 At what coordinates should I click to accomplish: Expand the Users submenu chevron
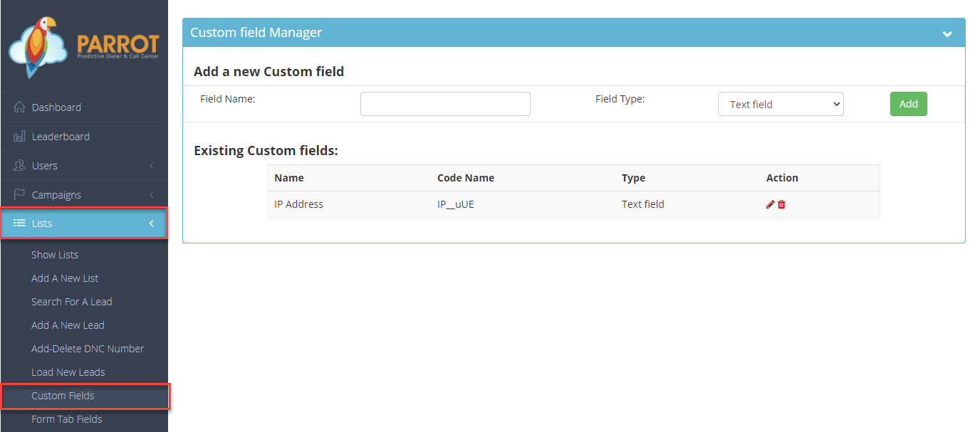click(x=151, y=166)
